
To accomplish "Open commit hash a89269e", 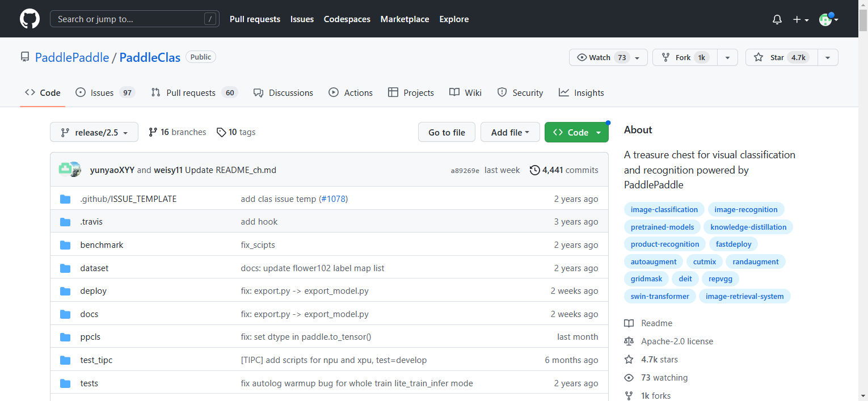I will click(x=465, y=170).
